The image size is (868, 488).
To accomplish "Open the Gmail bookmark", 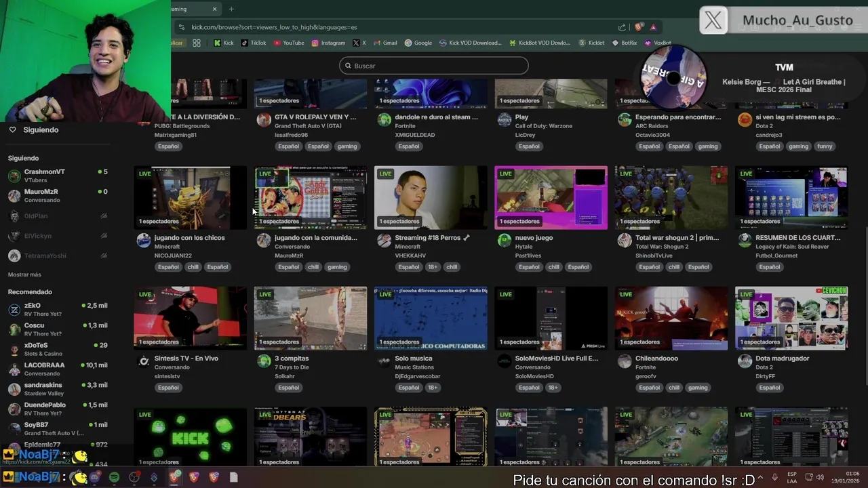I will pos(385,43).
